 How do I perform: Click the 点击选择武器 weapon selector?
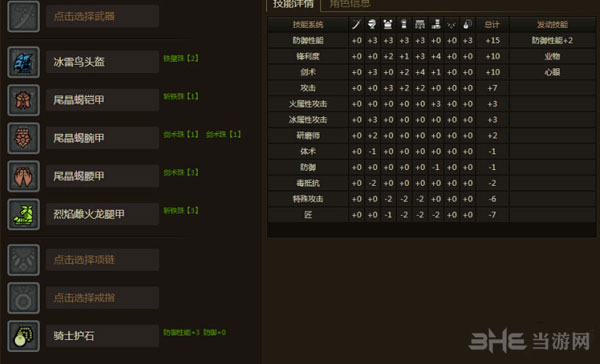point(103,16)
